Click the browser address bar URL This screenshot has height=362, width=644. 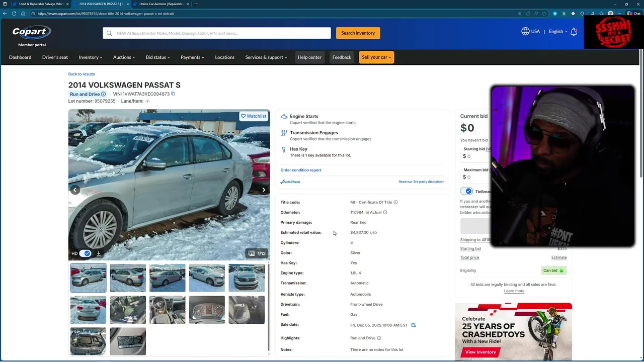(106, 14)
